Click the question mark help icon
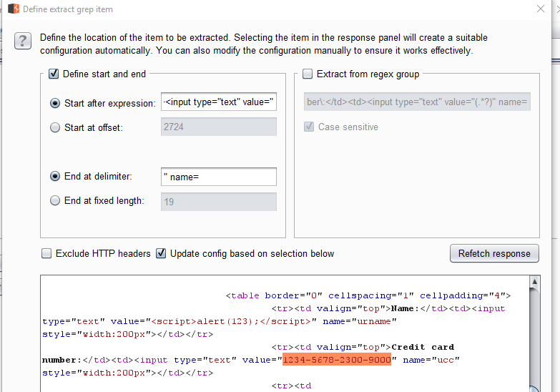The width and height of the screenshot is (560, 392). pos(22,41)
